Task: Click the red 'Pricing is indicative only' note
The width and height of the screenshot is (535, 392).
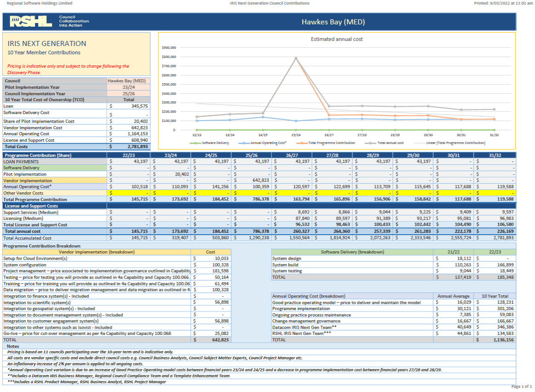Action: pos(68,69)
